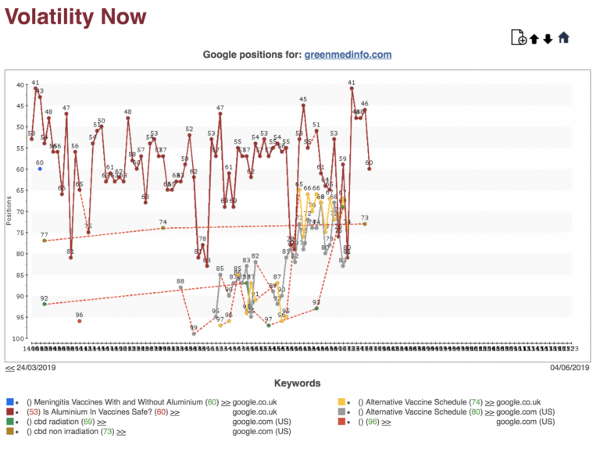Open the greenmedinfo.com link
The height and width of the screenshot is (449, 600).
(x=348, y=55)
